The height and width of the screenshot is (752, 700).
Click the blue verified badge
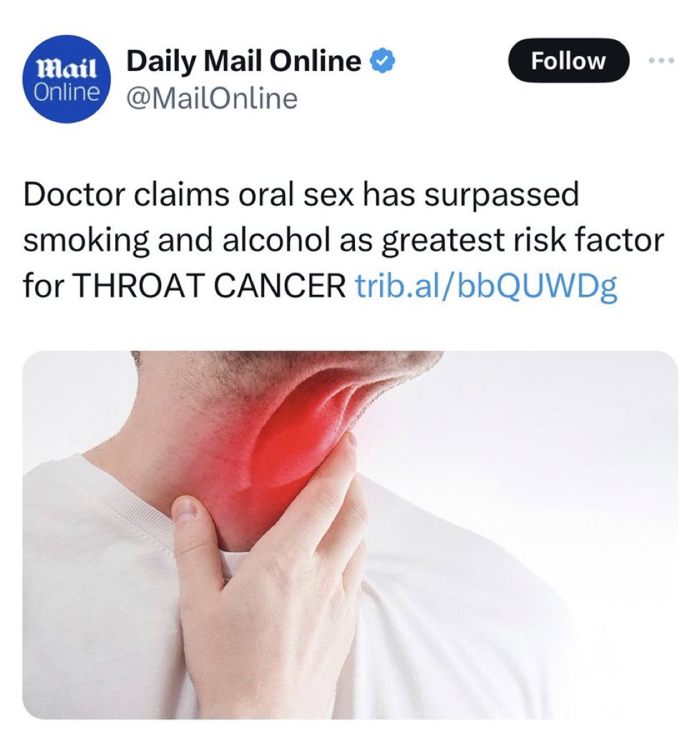382,62
